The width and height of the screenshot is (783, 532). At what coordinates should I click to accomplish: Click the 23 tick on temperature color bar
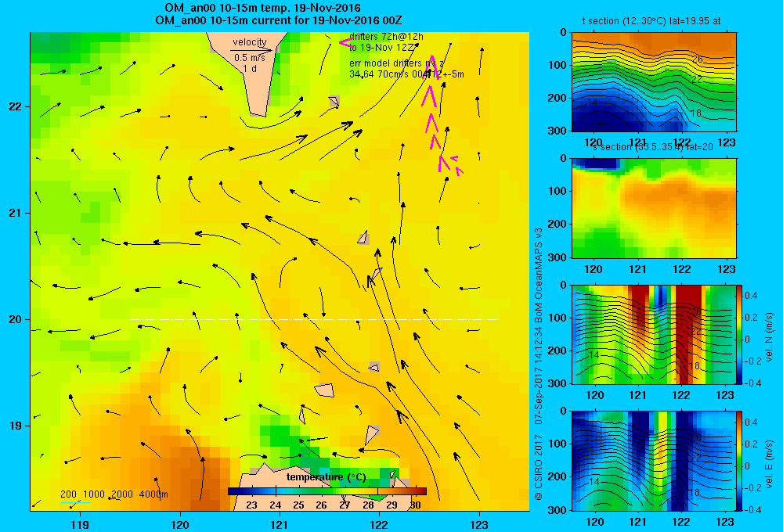pyautogui.click(x=251, y=505)
